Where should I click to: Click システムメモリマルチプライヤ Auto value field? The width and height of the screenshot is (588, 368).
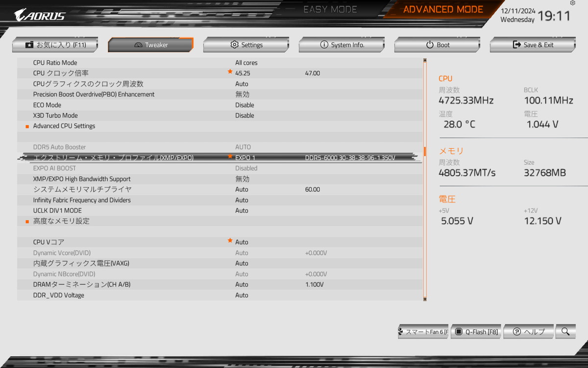(x=242, y=189)
